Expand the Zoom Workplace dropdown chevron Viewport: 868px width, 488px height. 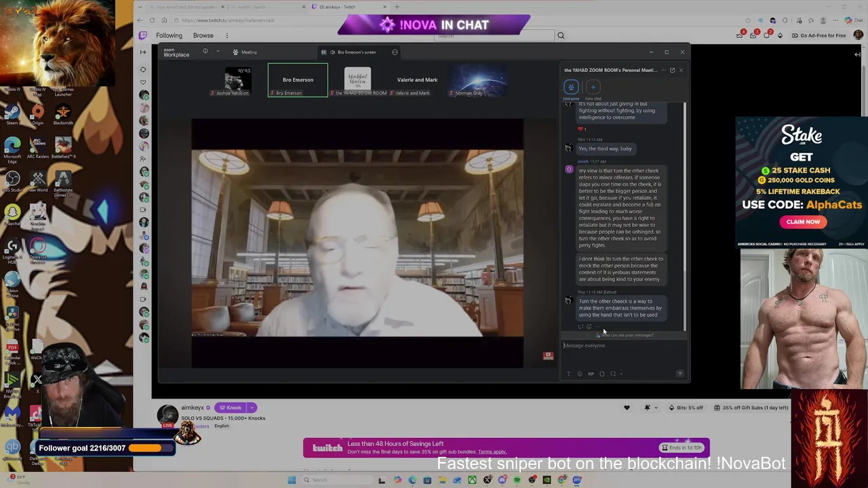pos(218,52)
